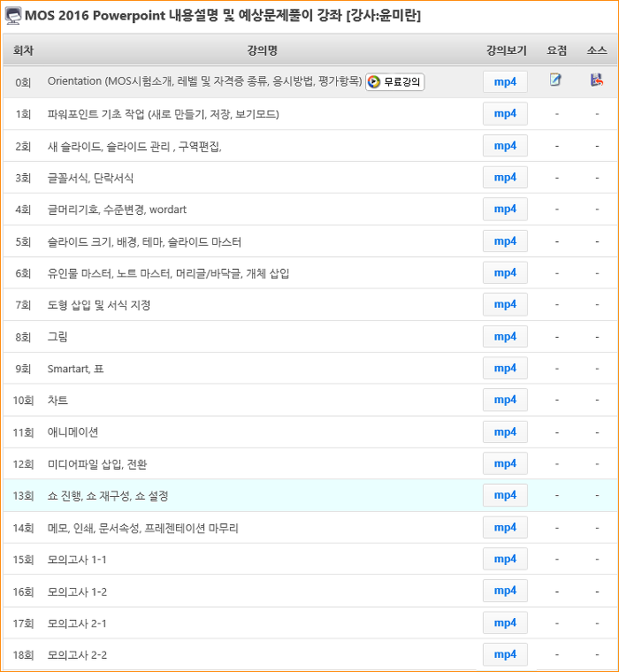This screenshot has height=672, width=619.
Task: Select lecture title 쇼 진행, 쇼 재구성
Action: tap(108, 496)
